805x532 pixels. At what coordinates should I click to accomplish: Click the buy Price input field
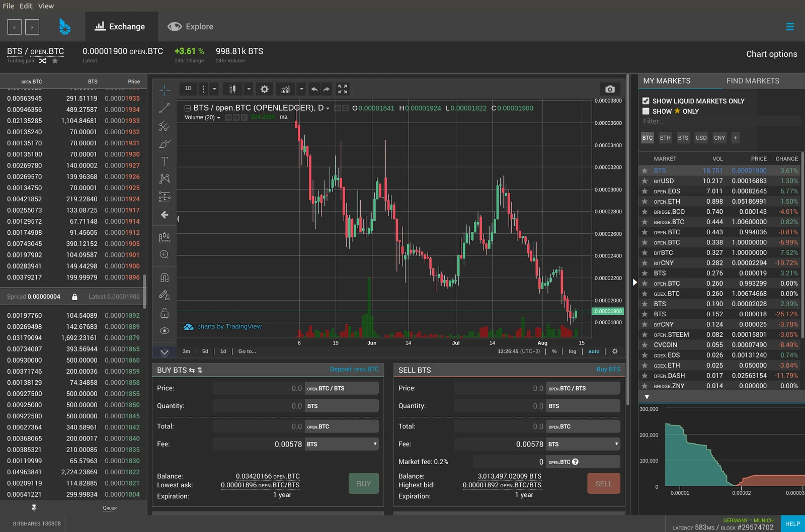259,388
